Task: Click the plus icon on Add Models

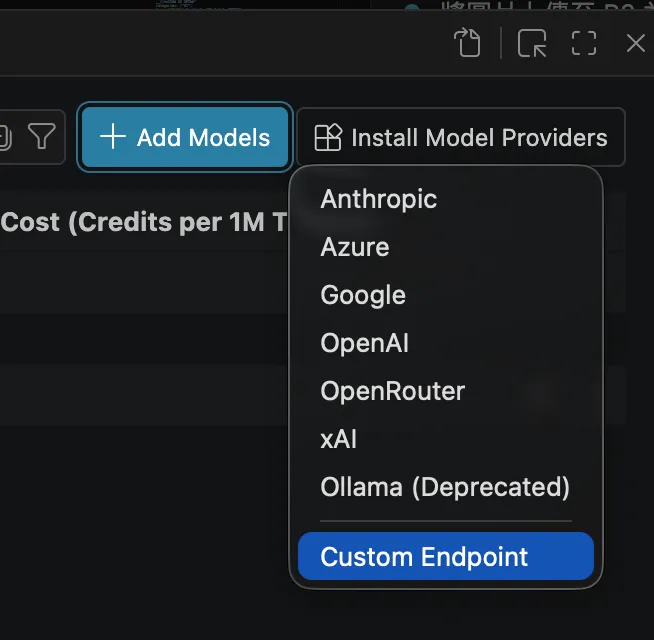Action: pos(113,136)
